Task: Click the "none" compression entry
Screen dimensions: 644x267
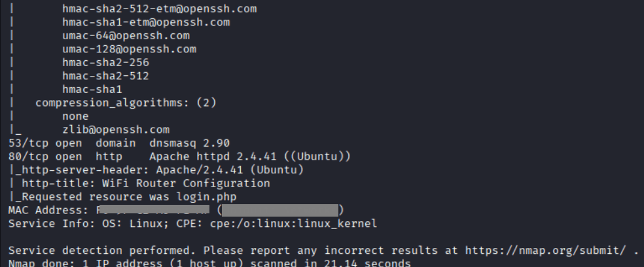Action: 75,116
